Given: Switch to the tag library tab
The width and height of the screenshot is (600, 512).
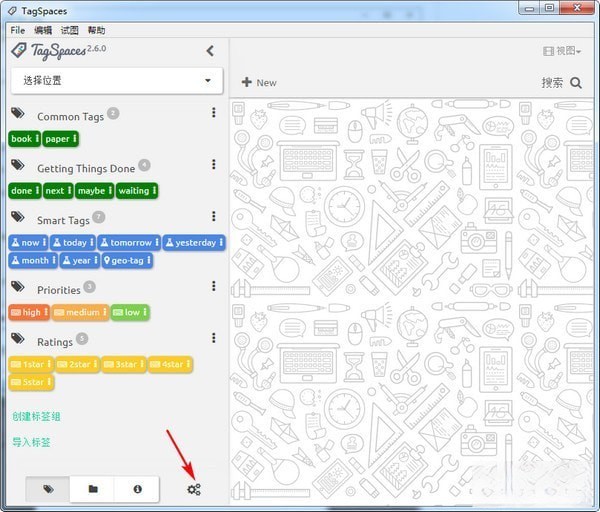Looking at the screenshot, I should pyautogui.click(x=48, y=489).
